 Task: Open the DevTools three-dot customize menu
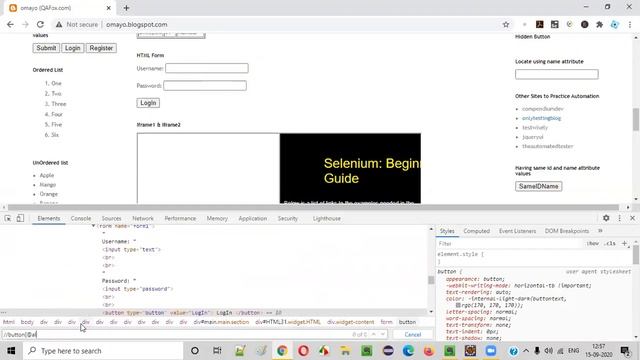(x=620, y=218)
